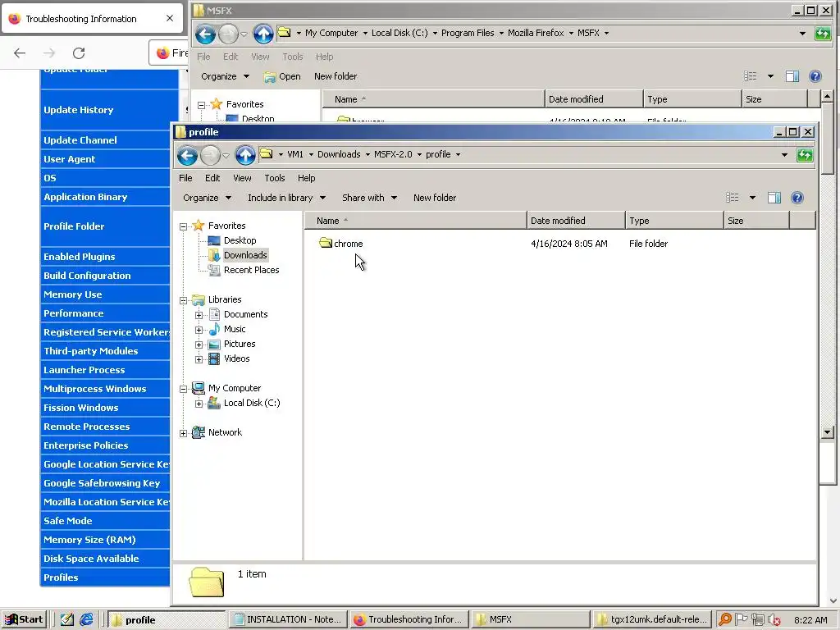The width and height of the screenshot is (840, 630).
Task: Open File menu in profile window
Action: [x=185, y=178]
